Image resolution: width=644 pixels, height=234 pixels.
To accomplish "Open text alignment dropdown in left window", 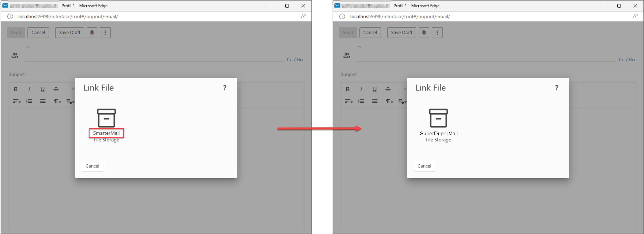I will [17, 101].
